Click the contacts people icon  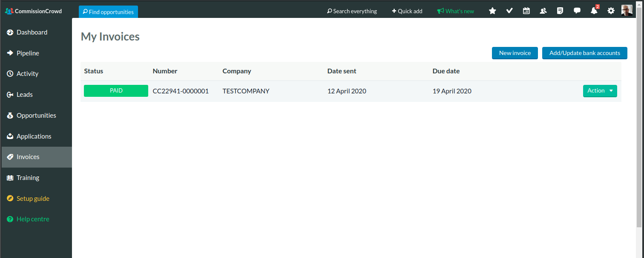tap(543, 11)
